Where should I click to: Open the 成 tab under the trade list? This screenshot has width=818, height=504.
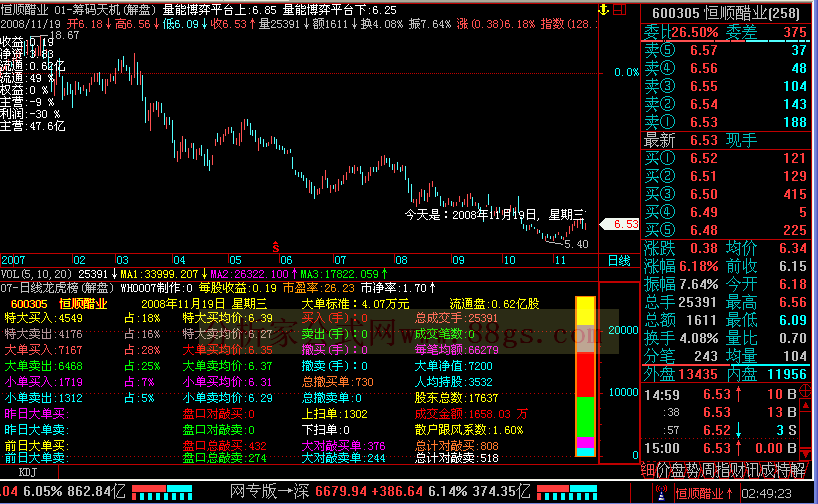769,471
